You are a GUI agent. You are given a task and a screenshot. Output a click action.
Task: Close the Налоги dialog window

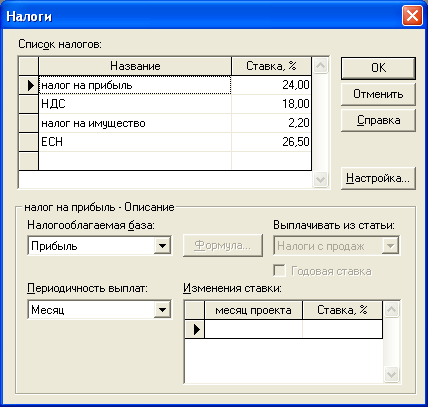pos(412,16)
